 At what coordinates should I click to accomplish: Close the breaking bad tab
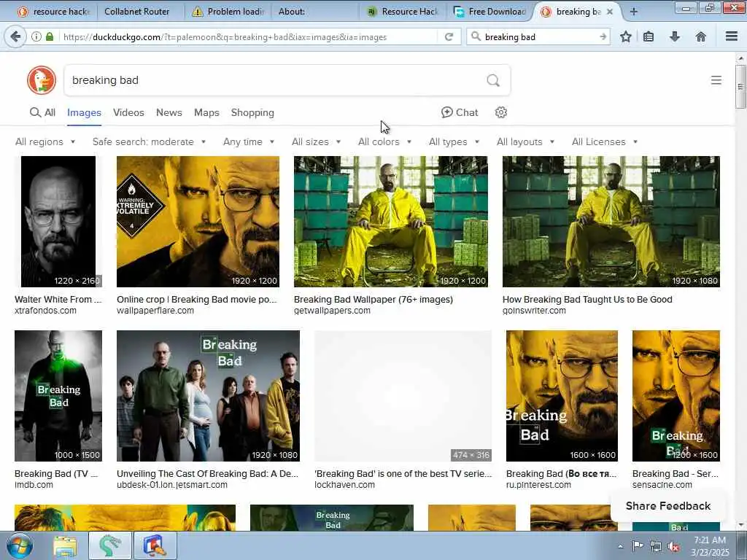click(610, 12)
